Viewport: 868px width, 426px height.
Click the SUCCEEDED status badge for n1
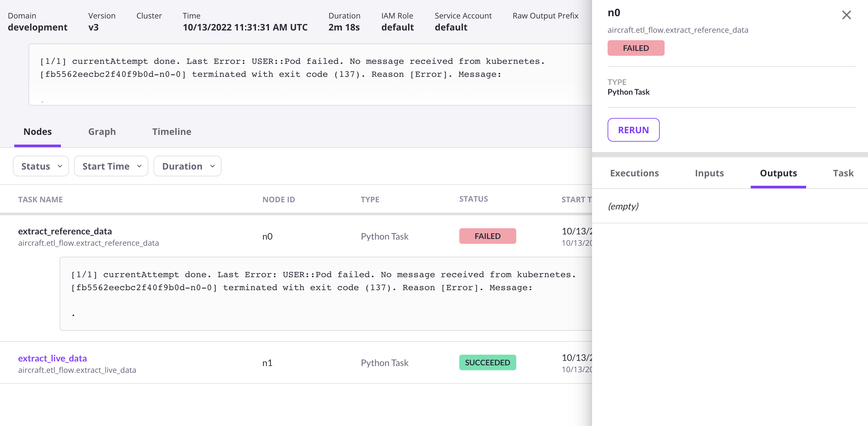(487, 362)
